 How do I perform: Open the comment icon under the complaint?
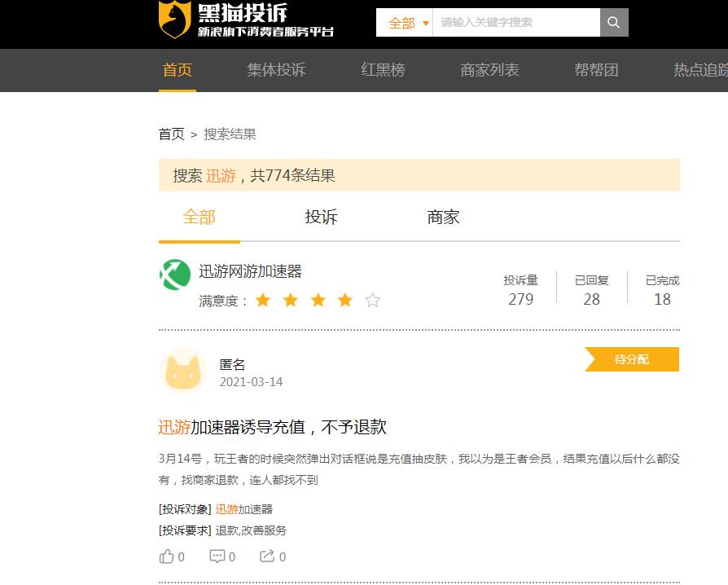click(x=217, y=556)
